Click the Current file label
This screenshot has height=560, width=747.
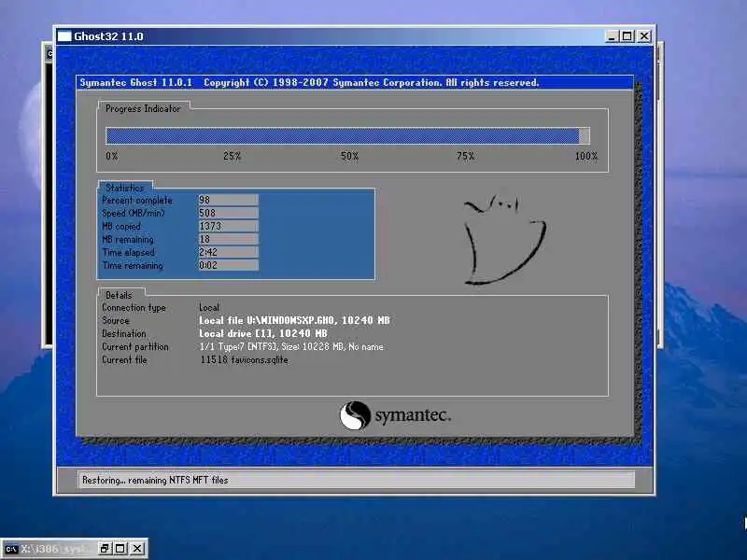pyautogui.click(x=124, y=360)
